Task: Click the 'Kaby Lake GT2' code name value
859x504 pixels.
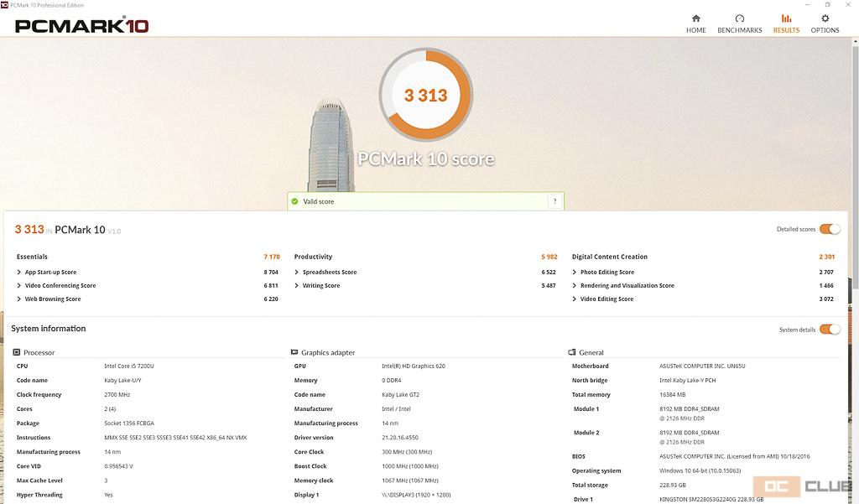Action: [x=400, y=394]
